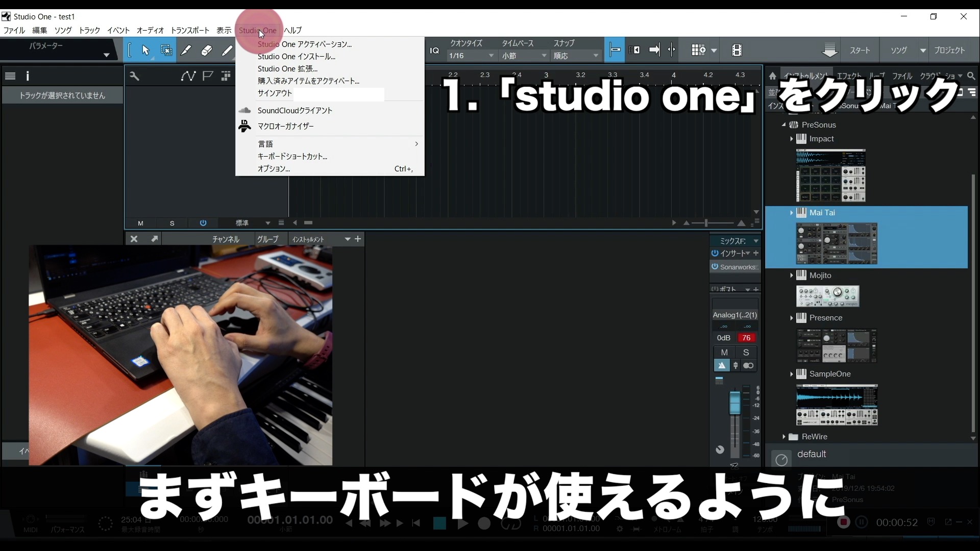Viewport: 980px width, 551px height.
Task: Toggle the Sonarworks insert on or off
Action: (714, 267)
